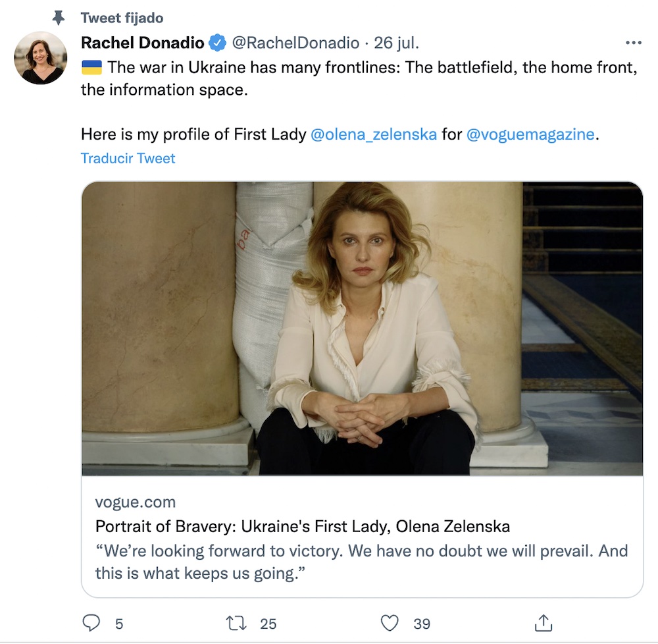Click the likes count 39

pos(422,623)
